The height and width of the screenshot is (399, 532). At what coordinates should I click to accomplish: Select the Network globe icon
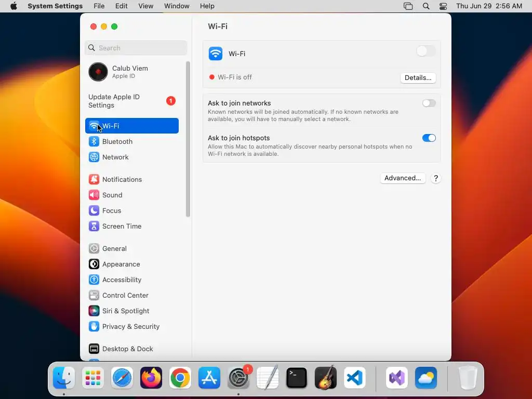pyautogui.click(x=94, y=157)
